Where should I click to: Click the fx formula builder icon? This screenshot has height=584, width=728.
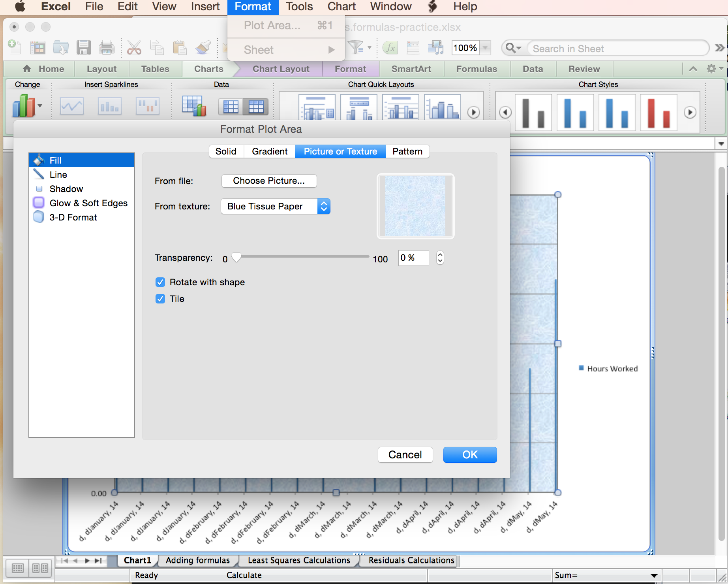(390, 48)
